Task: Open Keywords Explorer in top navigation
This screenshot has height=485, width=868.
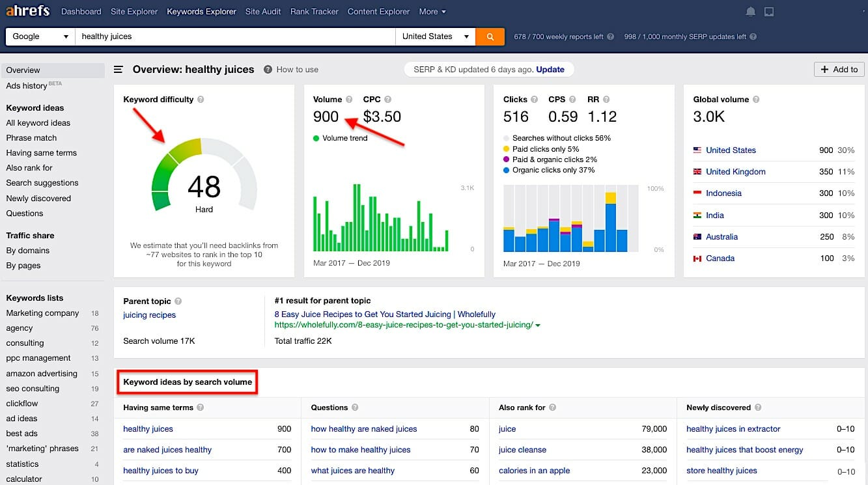Action: (x=201, y=12)
